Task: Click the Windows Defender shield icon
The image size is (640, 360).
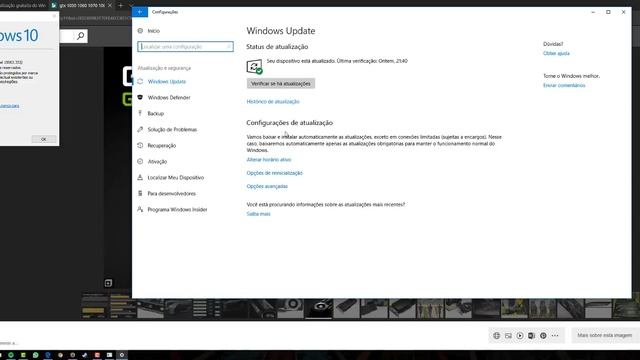Action: (x=140, y=97)
